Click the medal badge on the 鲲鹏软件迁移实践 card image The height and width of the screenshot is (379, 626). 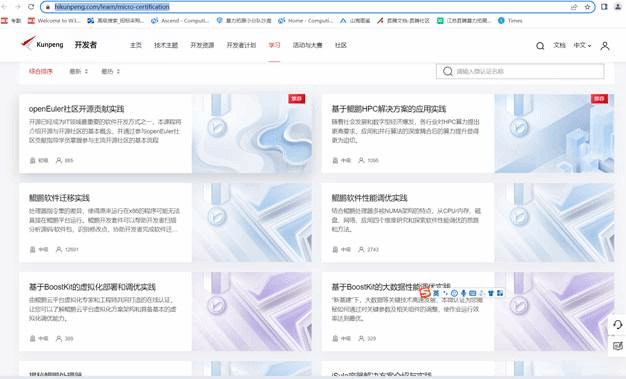(217, 217)
